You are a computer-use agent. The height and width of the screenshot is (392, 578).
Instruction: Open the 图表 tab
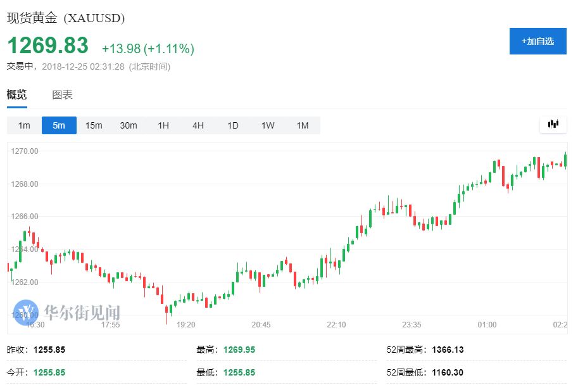pos(62,95)
